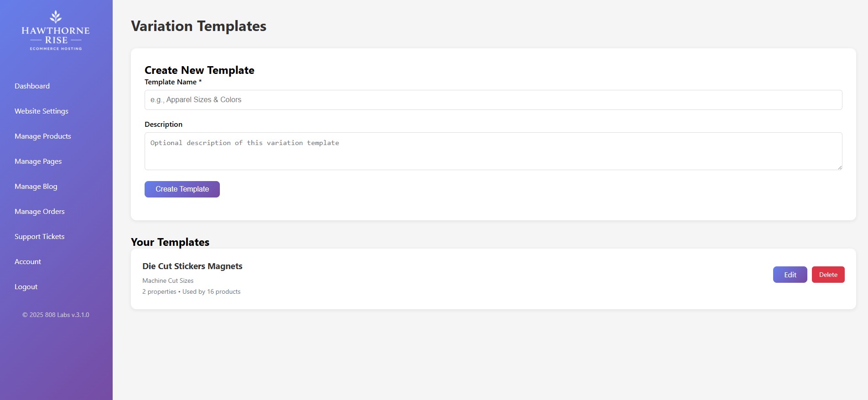868x400 pixels.
Task: Click the 808 Labs copyright text
Action: coord(56,315)
